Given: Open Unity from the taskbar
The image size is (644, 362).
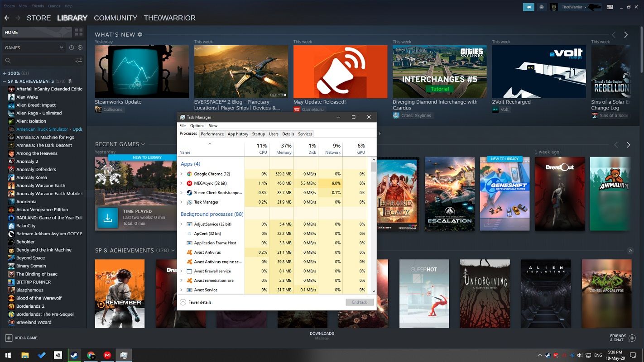Looking at the screenshot, I should pos(58,356).
